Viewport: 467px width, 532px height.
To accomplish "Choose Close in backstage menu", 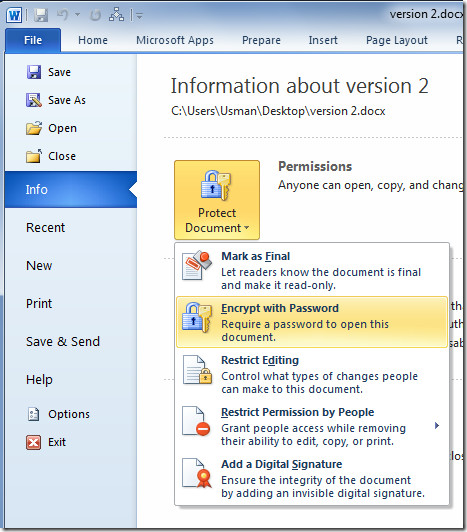I will (x=62, y=156).
